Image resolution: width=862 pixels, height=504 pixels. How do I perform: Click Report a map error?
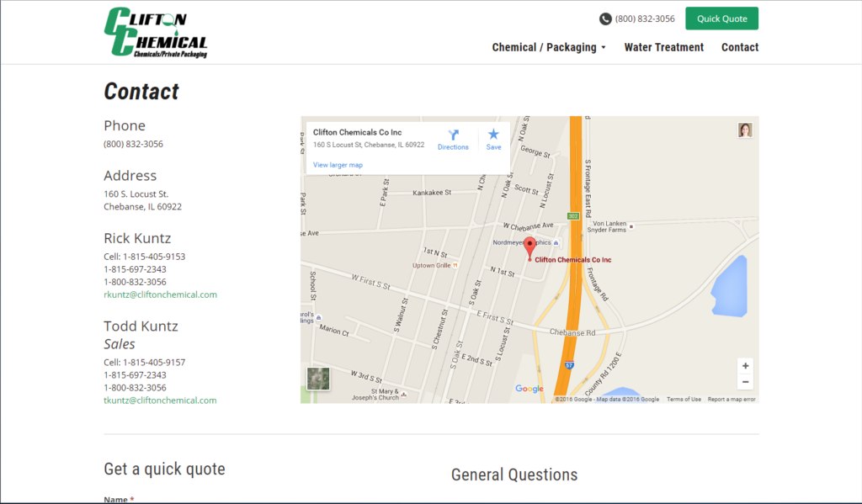(732, 400)
